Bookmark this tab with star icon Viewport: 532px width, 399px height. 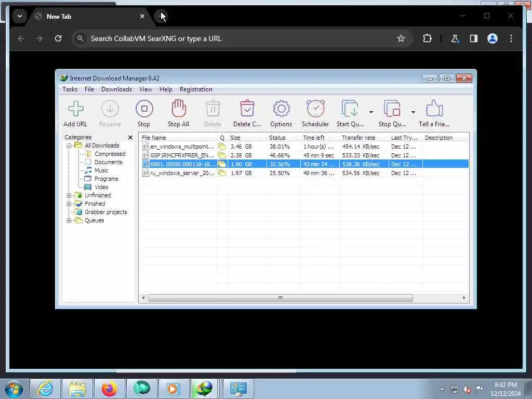[401, 38]
